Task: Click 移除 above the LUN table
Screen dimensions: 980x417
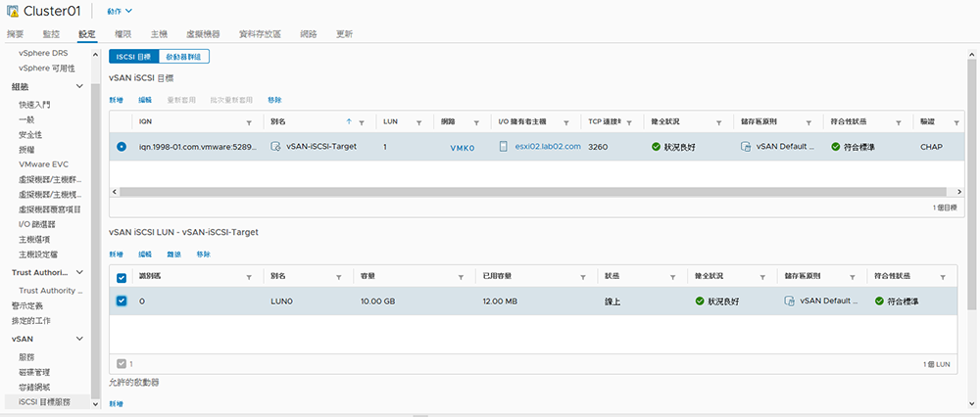Action: tap(203, 255)
